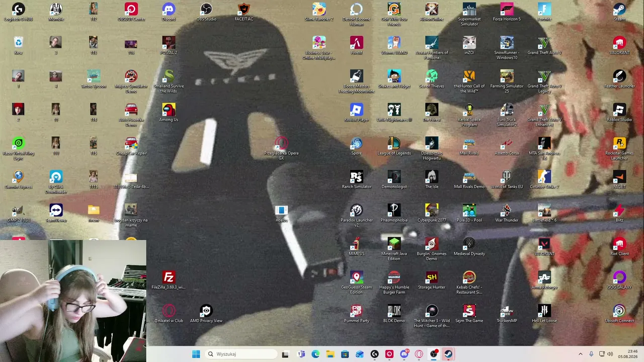Select the Roblox Studio shortcut
Viewport: 644px width, 362px height.
[x=619, y=113]
